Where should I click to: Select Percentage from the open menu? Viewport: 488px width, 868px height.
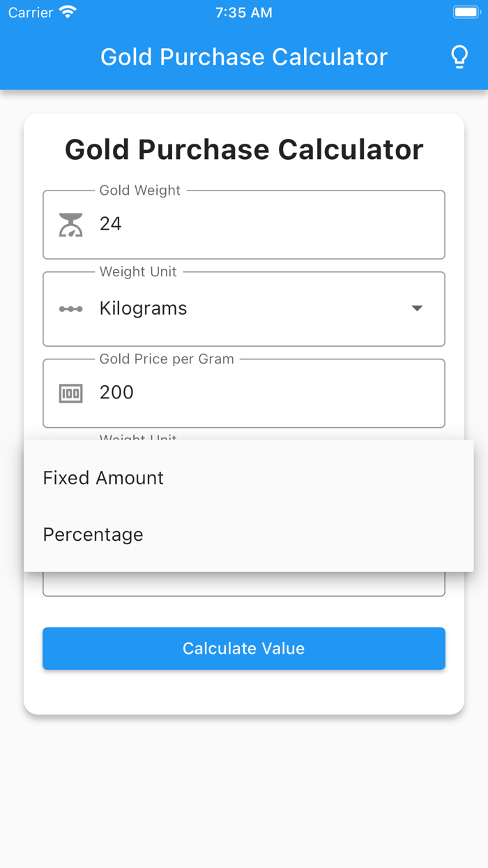coord(93,534)
